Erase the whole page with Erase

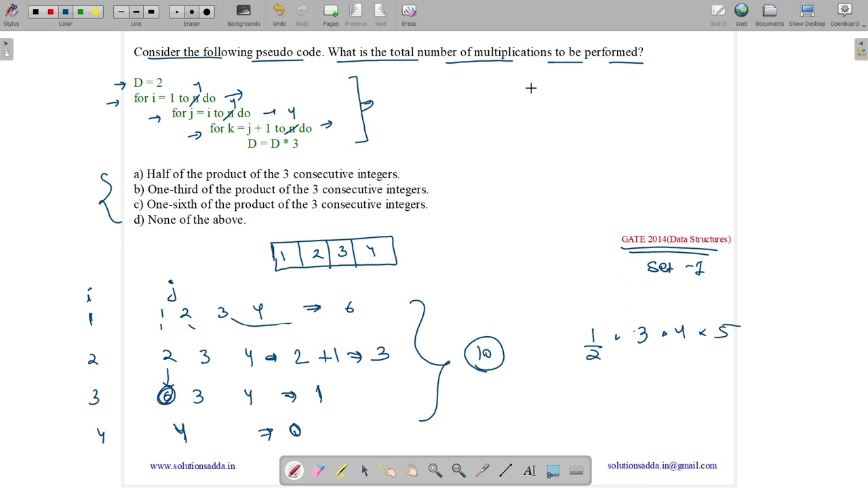409,14
